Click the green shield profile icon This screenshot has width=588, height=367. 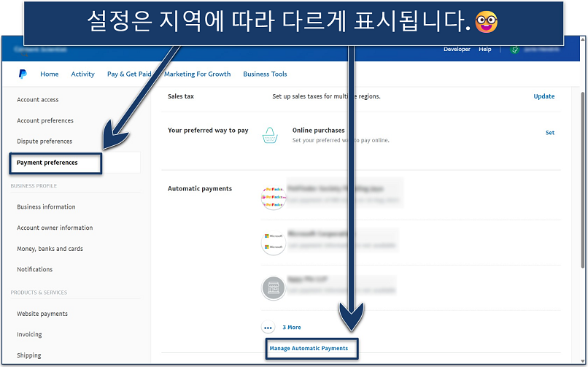coord(517,50)
